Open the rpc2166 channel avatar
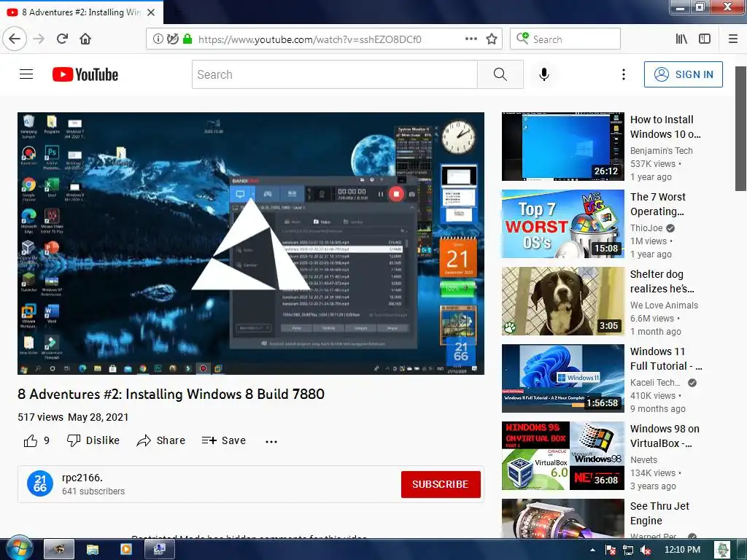 (x=40, y=483)
